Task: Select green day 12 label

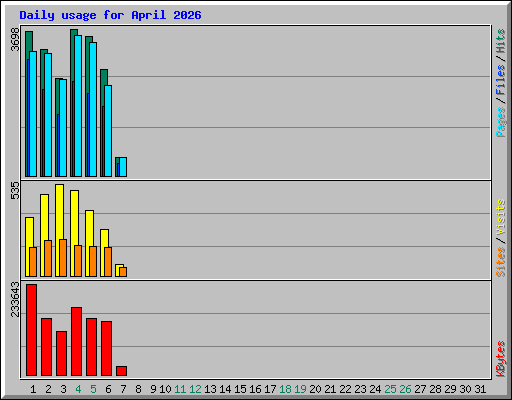Action: [x=195, y=389]
